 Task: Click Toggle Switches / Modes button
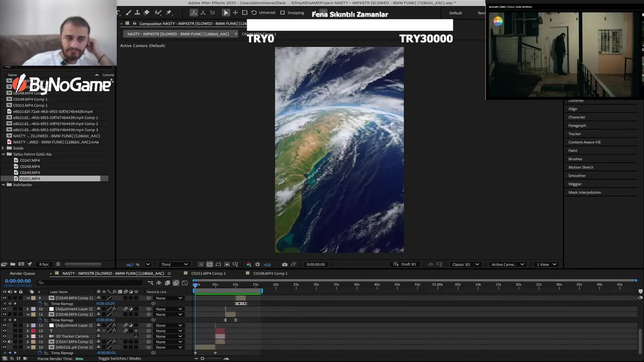pos(119,358)
